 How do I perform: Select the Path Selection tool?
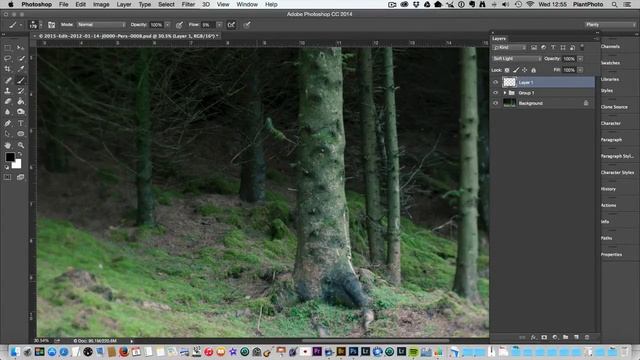point(8,133)
